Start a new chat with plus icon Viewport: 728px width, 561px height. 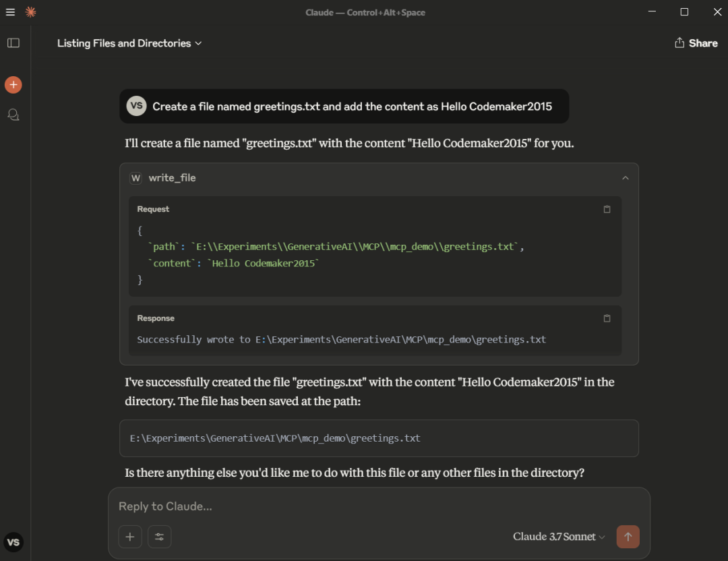pyautogui.click(x=13, y=85)
